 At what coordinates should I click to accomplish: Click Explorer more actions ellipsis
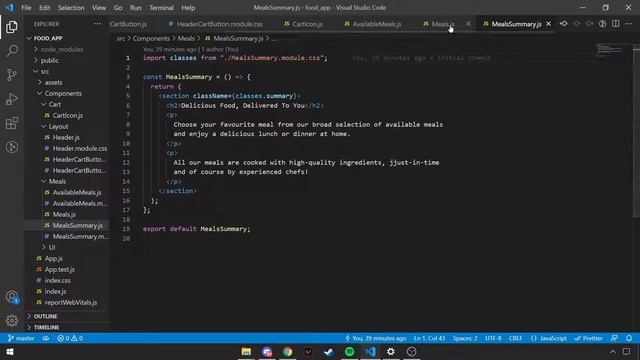(97, 24)
